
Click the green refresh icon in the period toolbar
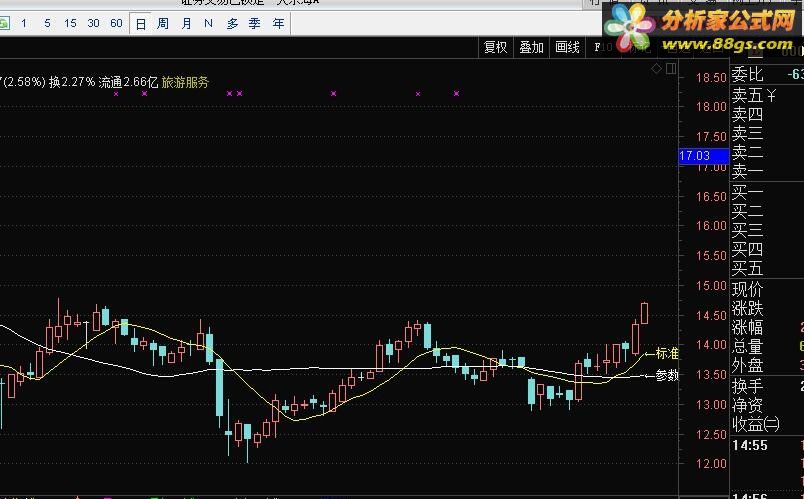click(4, 24)
